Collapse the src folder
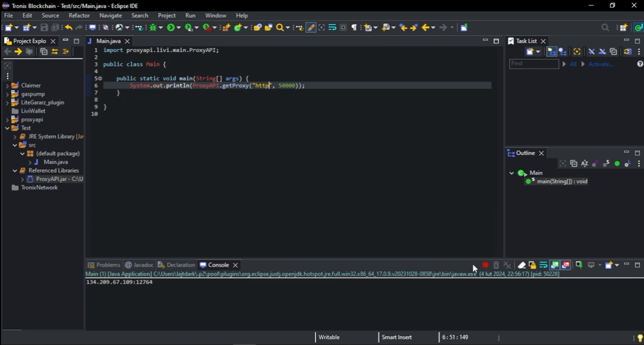 (x=15, y=145)
